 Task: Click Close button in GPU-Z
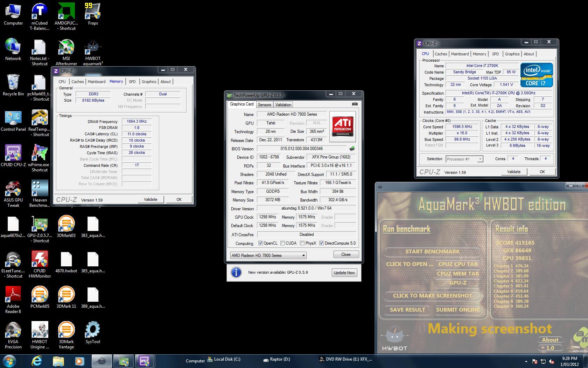(346, 254)
